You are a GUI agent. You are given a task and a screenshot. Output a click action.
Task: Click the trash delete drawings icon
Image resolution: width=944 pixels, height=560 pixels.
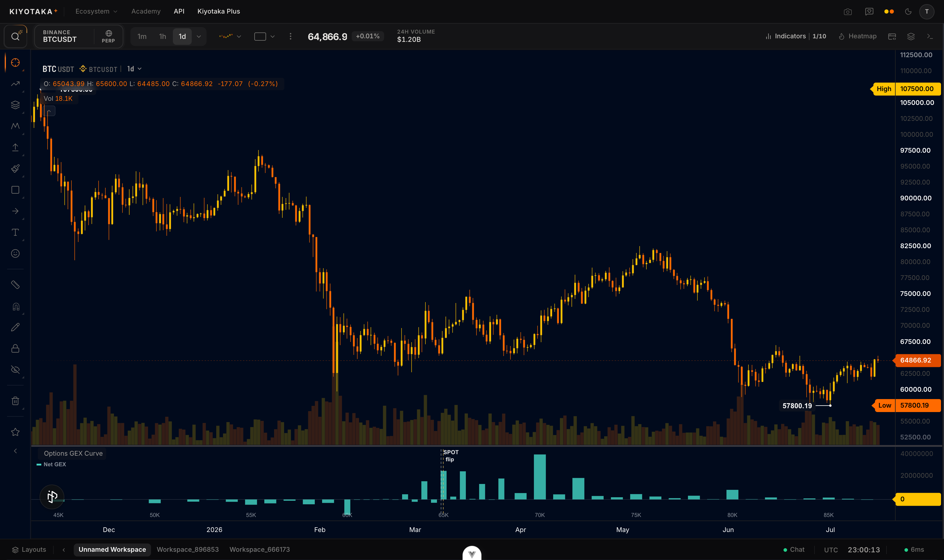click(15, 401)
